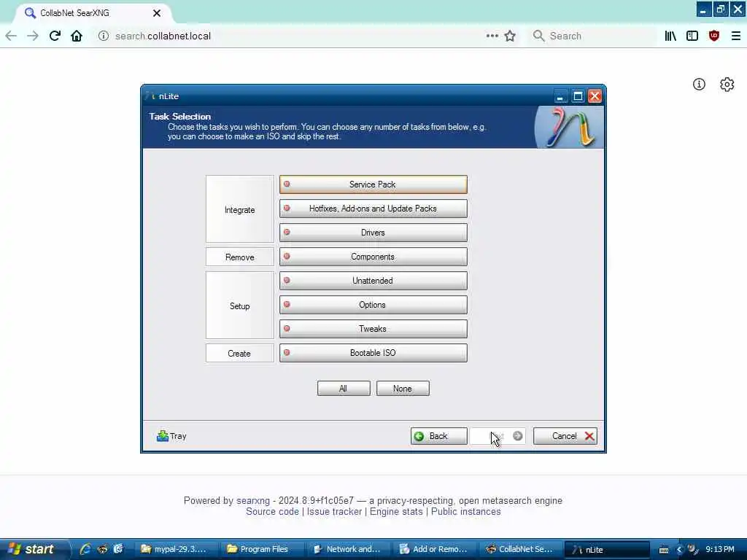The image size is (747, 560).
Task: Click the on-screen keyboard tray icon
Action: click(x=664, y=550)
